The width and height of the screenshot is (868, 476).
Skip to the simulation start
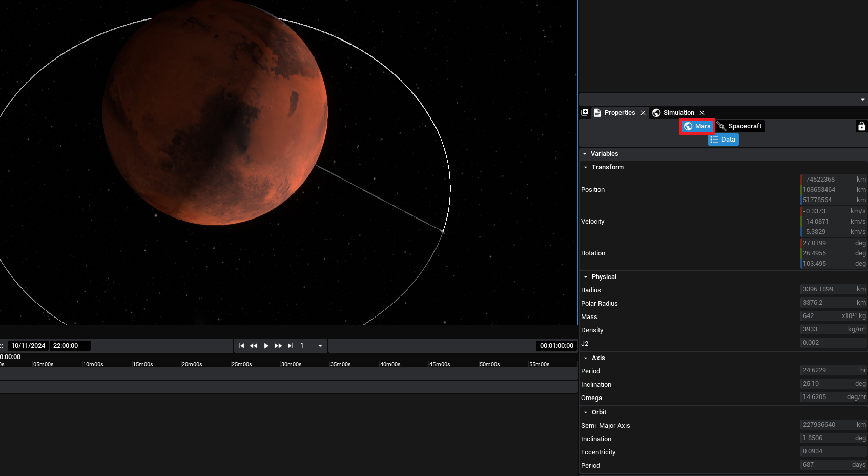[x=241, y=346]
